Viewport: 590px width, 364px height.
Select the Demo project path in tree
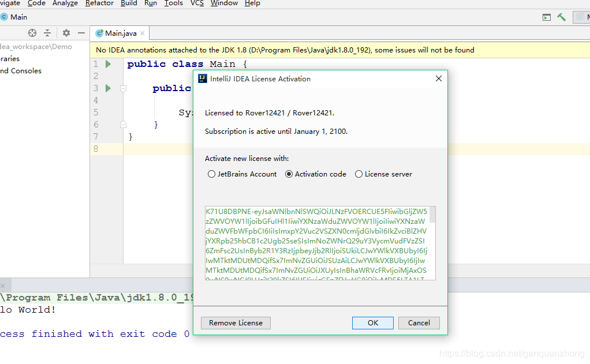(36, 47)
